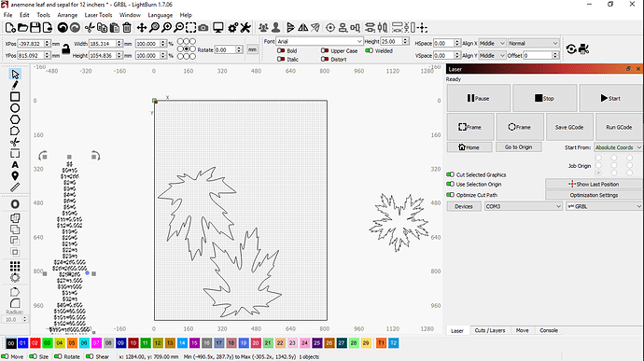Screen dimensions: 644x361
Task: Expand the Arial font dropdown
Action: pos(319,41)
